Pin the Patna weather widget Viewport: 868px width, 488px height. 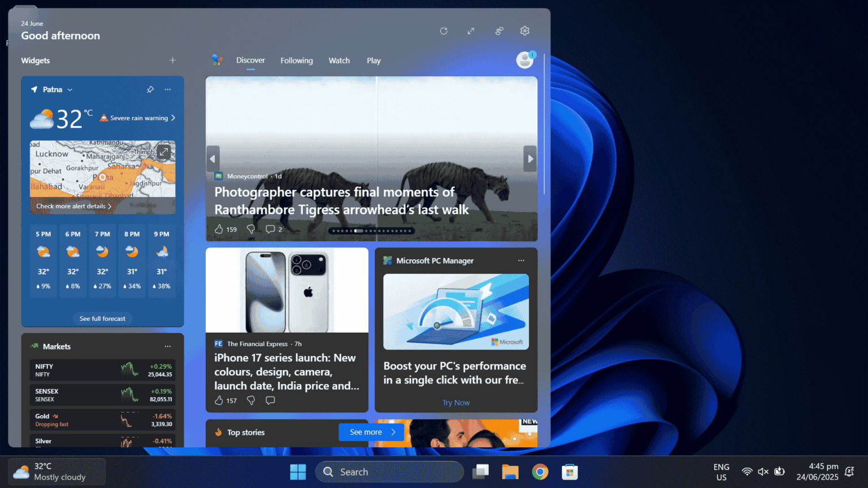pos(150,89)
